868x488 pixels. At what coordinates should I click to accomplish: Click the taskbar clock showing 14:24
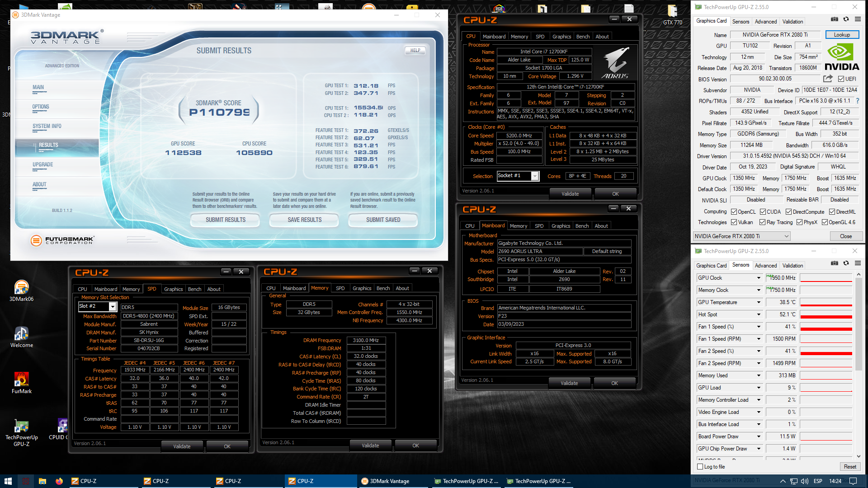835,481
